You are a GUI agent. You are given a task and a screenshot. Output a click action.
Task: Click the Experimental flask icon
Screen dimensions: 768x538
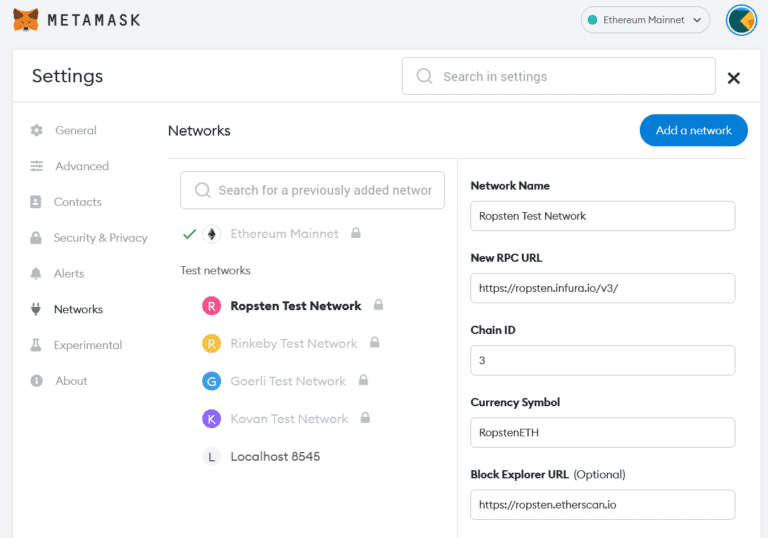point(36,345)
